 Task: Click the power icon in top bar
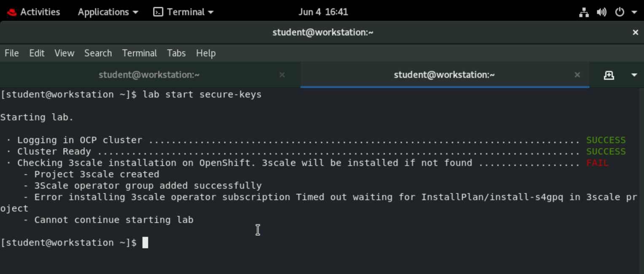pyautogui.click(x=620, y=12)
